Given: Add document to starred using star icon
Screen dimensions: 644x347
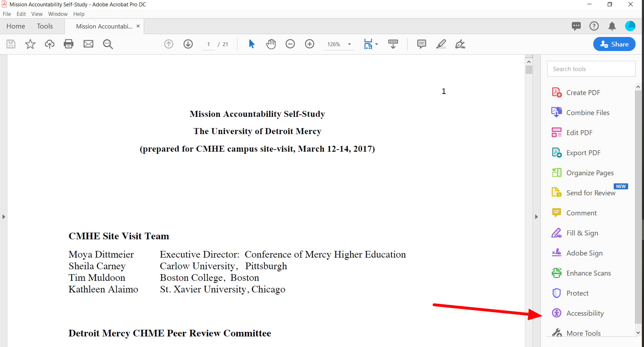Looking at the screenshot, I should (30, 44).
